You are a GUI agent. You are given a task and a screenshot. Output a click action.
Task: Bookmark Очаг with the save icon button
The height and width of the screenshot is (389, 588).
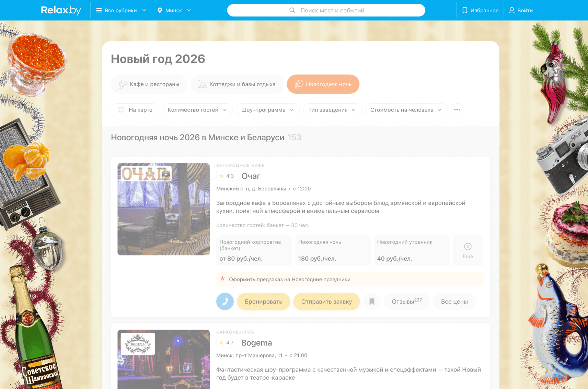click(x=372, y=302)
